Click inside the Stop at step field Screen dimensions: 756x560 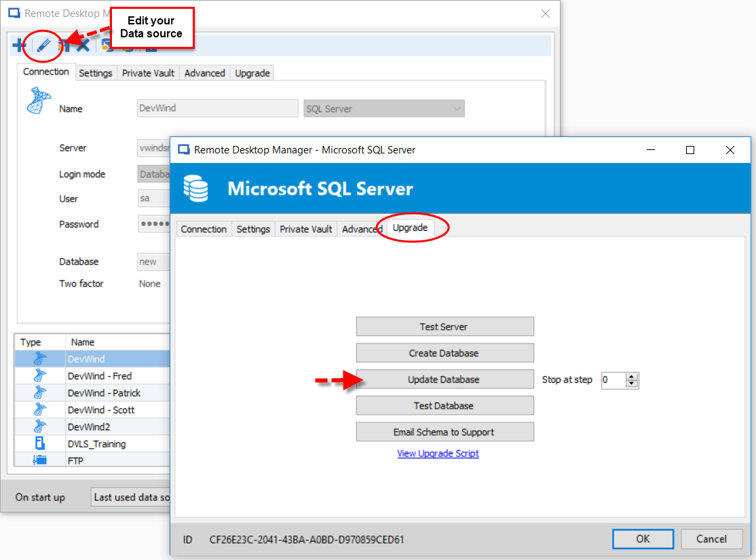pyautogui.click(x=613, y=380)
